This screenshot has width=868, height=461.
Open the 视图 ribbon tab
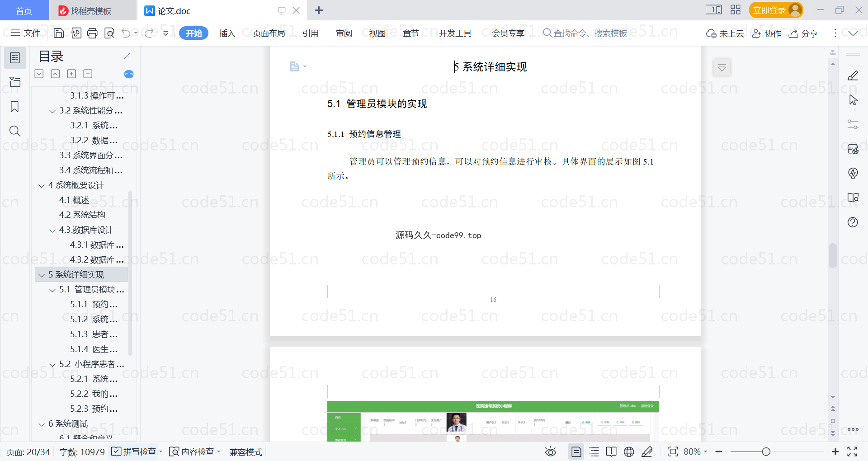point(377,33)
